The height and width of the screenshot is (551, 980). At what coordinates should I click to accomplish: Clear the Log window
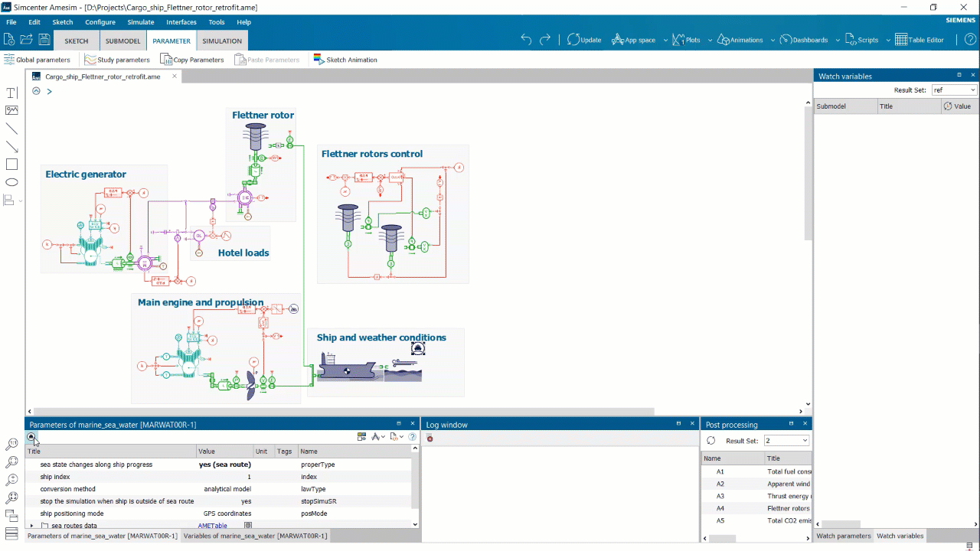coord(430,438)
